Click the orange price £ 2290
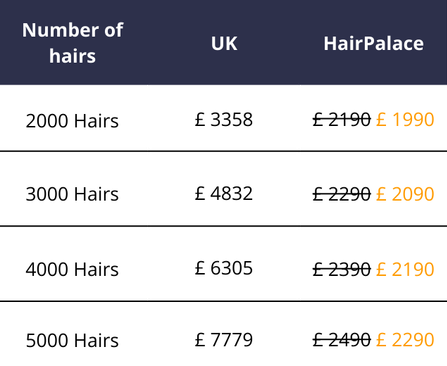Viewport: 447px width, 366px height. (x=405, y=340)
